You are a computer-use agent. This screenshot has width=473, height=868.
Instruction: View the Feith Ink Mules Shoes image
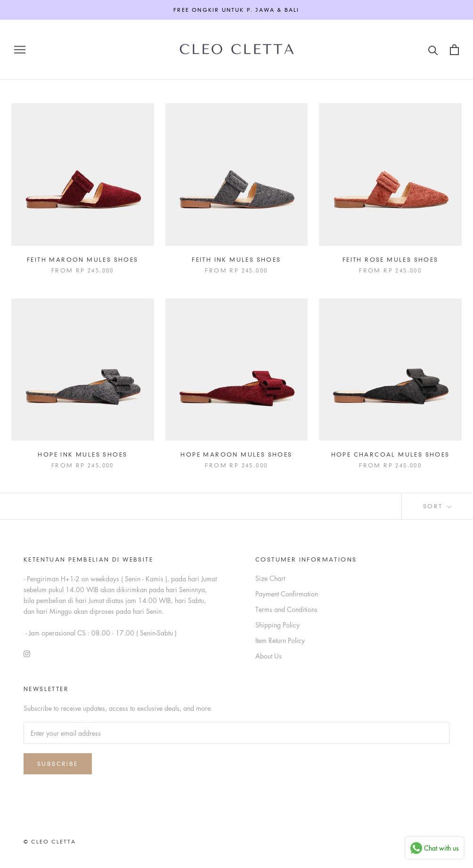(x=236, y=174)
